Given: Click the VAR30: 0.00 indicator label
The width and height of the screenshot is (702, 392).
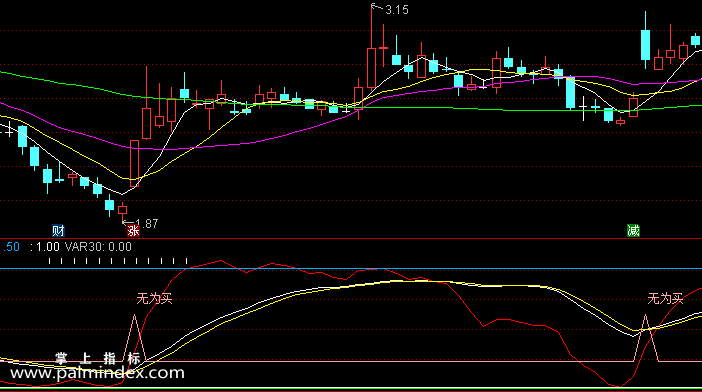Looking at the screenshot, I should pos(98,247).
